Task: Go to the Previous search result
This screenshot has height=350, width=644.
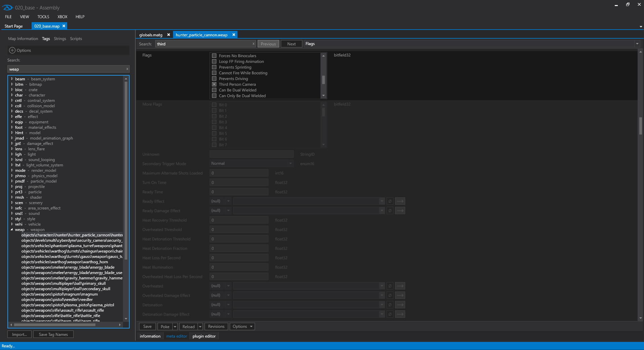Action: pyautogui.click(x=268, y=44)
